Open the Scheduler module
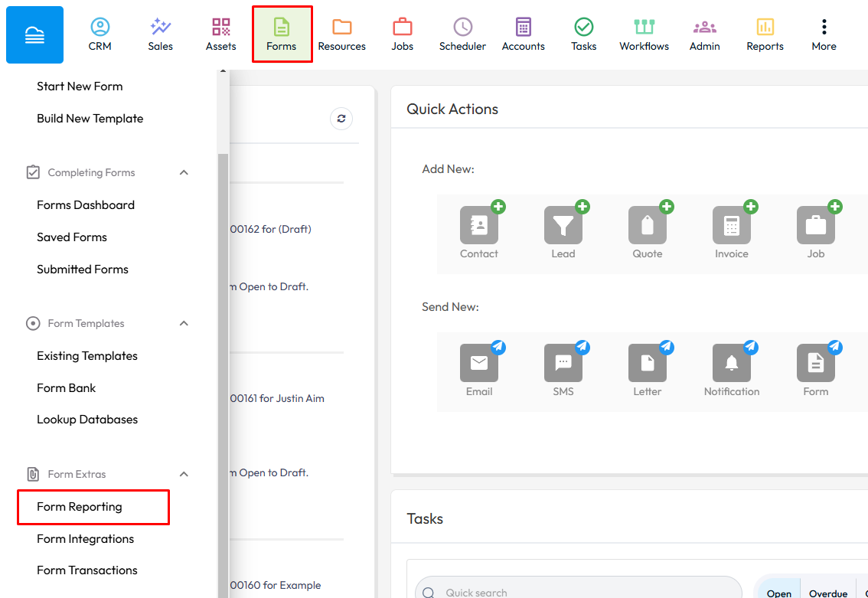The width and height of the screenshot is (868, 598). [x=463, y=35]
